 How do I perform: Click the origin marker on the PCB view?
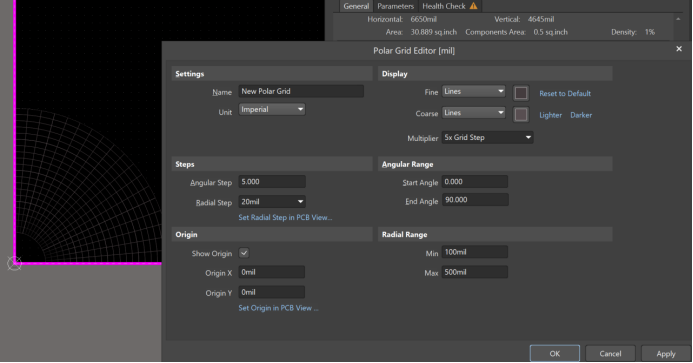pos(15,264)
